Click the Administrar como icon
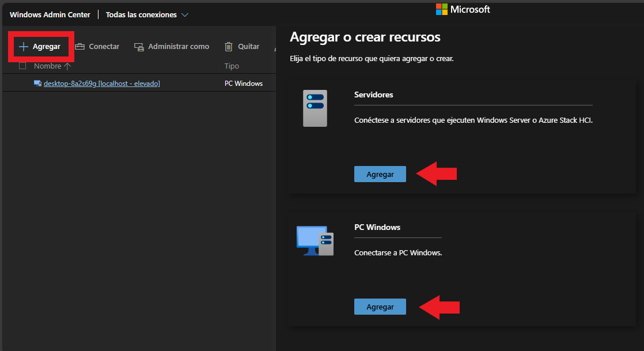This screenshot has height=351, width=644. tap(139, 47)
